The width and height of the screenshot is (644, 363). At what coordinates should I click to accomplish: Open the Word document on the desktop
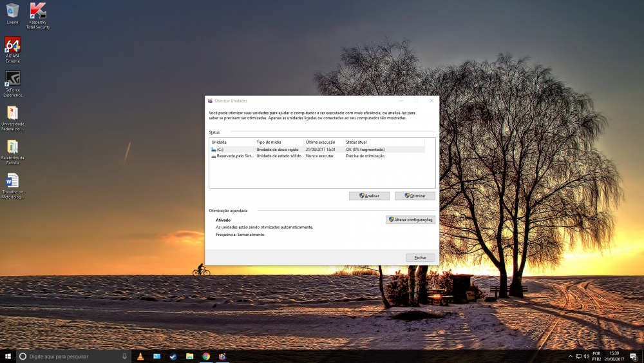click(x=13, y=181)
